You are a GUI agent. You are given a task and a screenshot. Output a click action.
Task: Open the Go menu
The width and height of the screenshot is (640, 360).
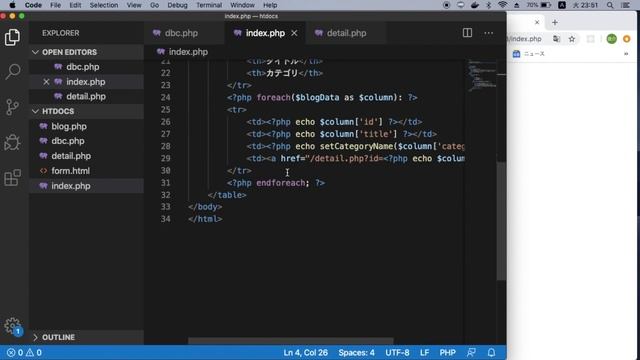[154, 5]
